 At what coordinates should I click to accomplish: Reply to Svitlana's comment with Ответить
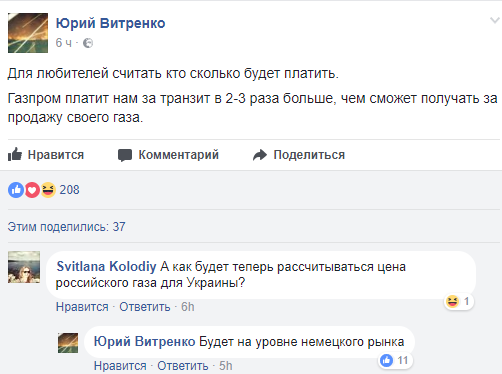pyautogui.click(x=145, y=307)
